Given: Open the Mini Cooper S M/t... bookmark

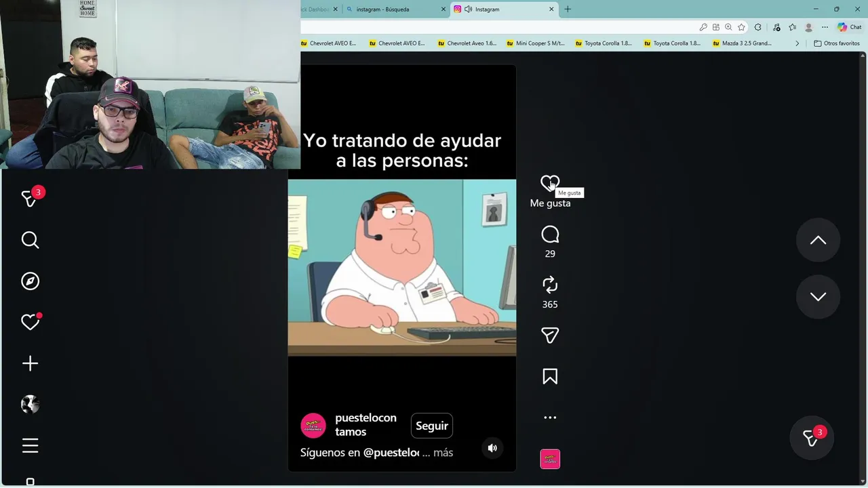Looking at the screenshot, I should tap(536, 43).
